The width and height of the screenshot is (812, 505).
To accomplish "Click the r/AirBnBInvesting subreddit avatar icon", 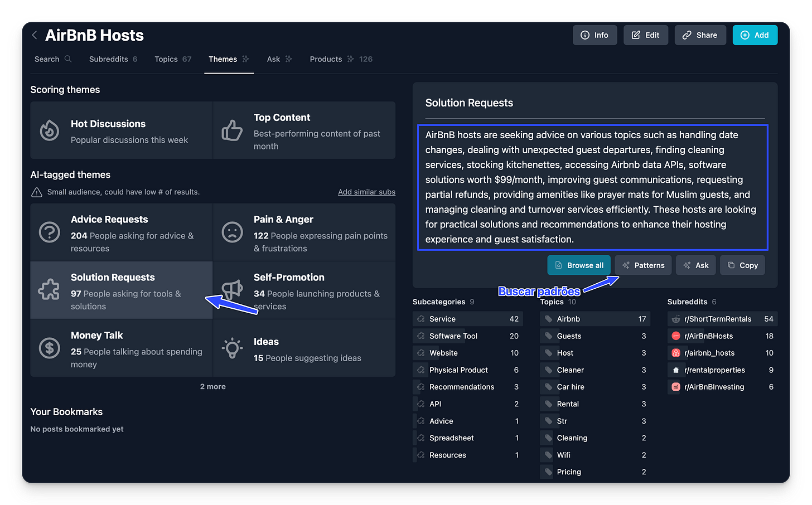I will click(x=676, y=387).
